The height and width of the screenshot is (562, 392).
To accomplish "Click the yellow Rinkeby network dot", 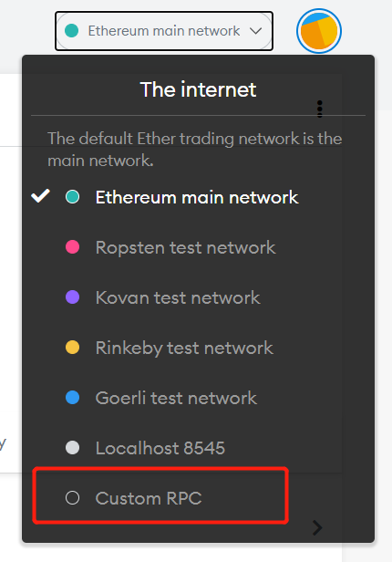I will coord(72,348).
